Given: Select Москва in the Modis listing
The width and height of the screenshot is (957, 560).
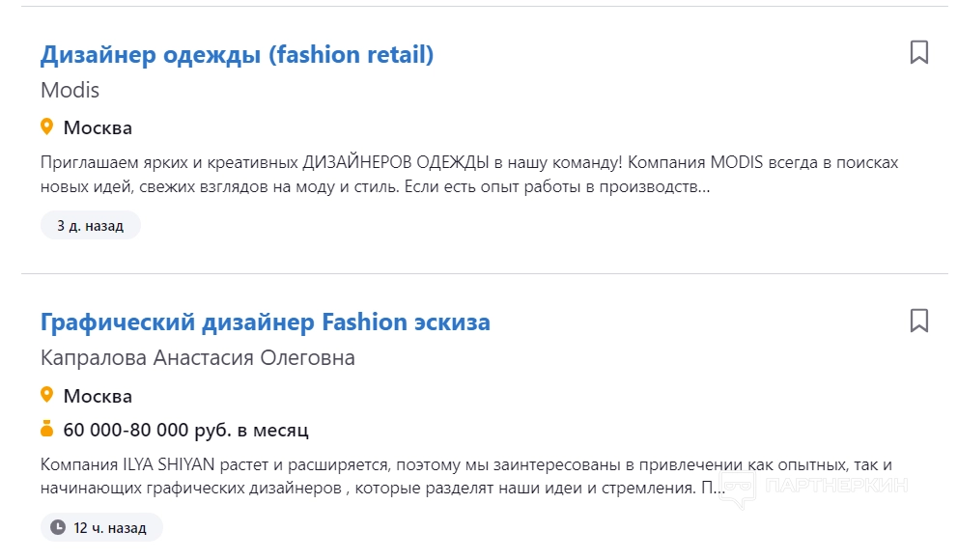Looking at the screenshot, I should point(98,128).
